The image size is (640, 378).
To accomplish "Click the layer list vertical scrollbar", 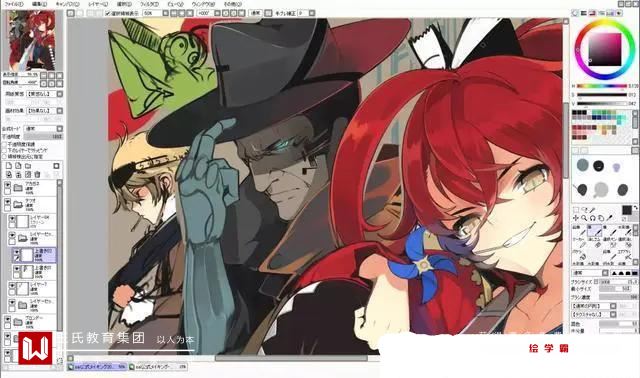I will tap(60, 255).
